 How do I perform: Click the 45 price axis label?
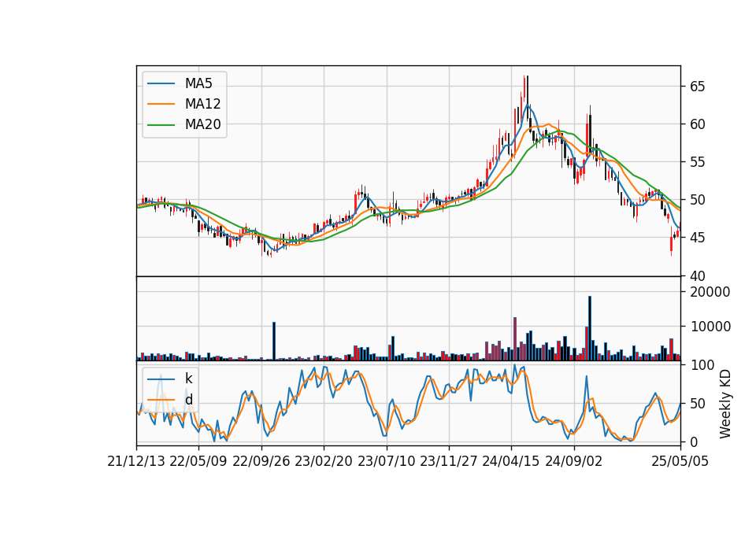697,238
